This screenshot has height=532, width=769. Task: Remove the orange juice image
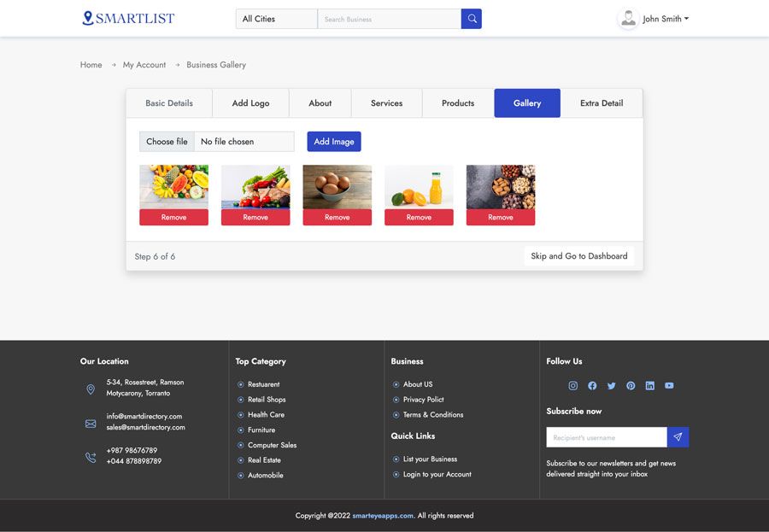pyautogui.click(x=419, y=217)
